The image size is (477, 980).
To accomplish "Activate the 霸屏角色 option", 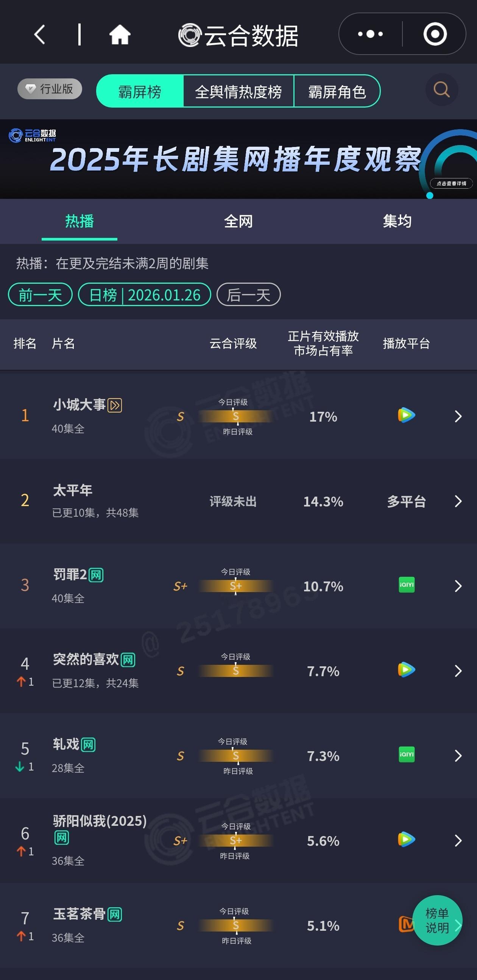I will point(338,92).
